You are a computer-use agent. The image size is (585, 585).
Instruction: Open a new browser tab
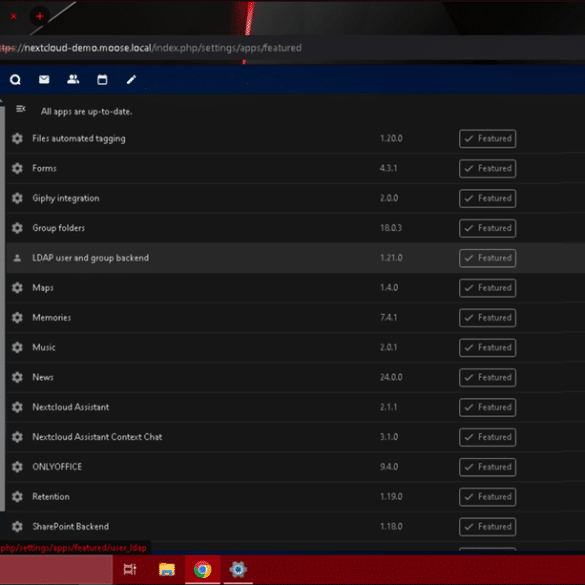(40, 16)
